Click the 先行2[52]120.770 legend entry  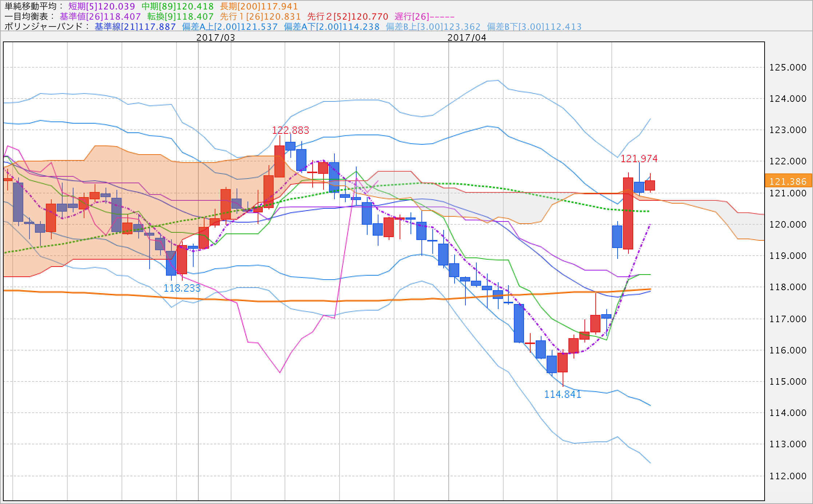(348, 16)
